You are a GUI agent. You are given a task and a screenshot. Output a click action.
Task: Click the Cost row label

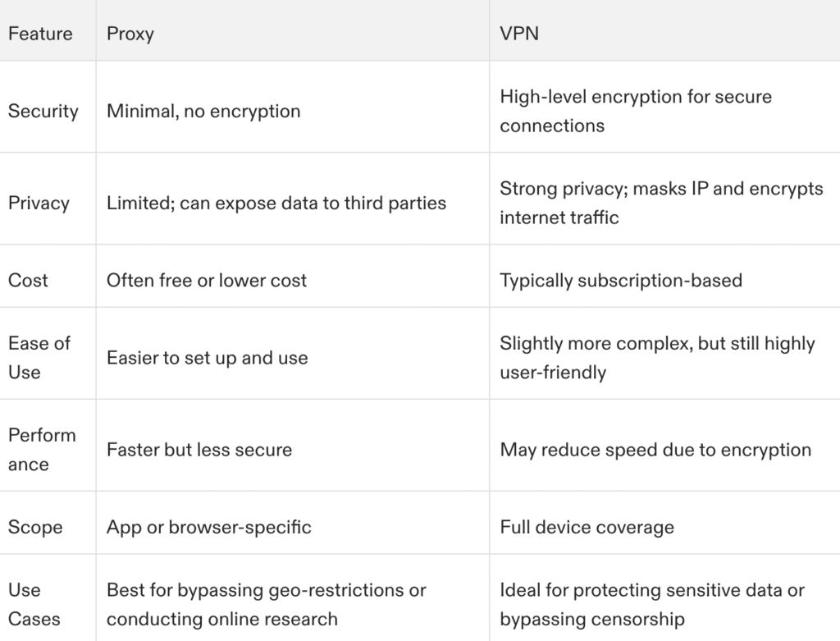[28, 281]
